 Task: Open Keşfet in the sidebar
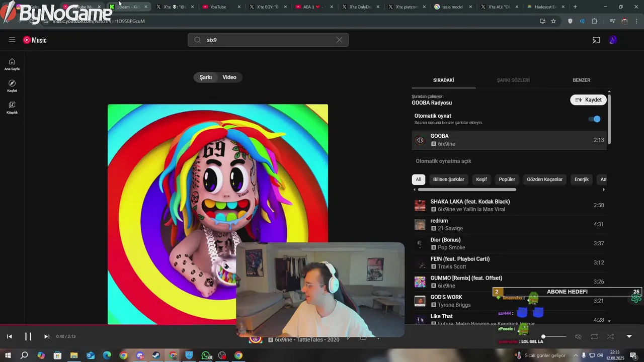(x=12, y=86)
